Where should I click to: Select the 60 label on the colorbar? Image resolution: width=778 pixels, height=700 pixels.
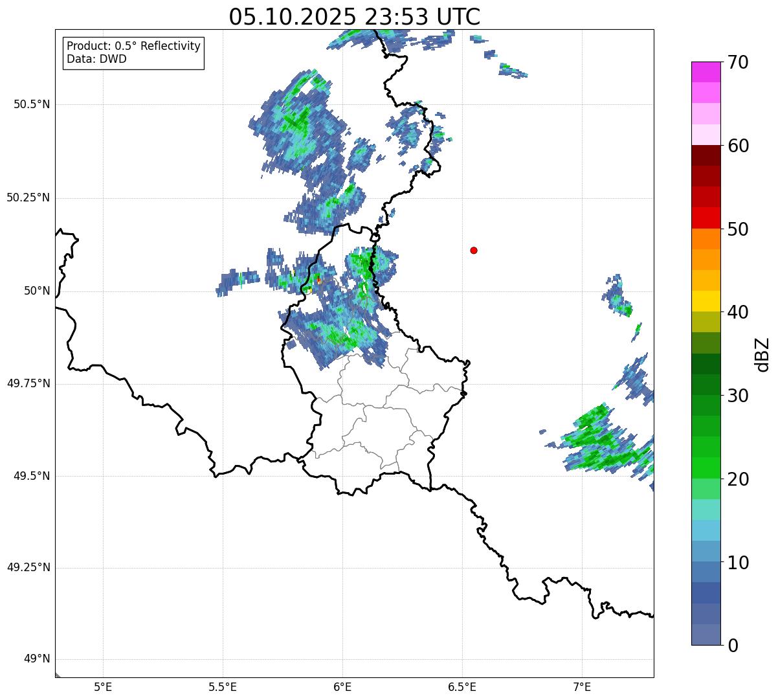pos(737,146)
